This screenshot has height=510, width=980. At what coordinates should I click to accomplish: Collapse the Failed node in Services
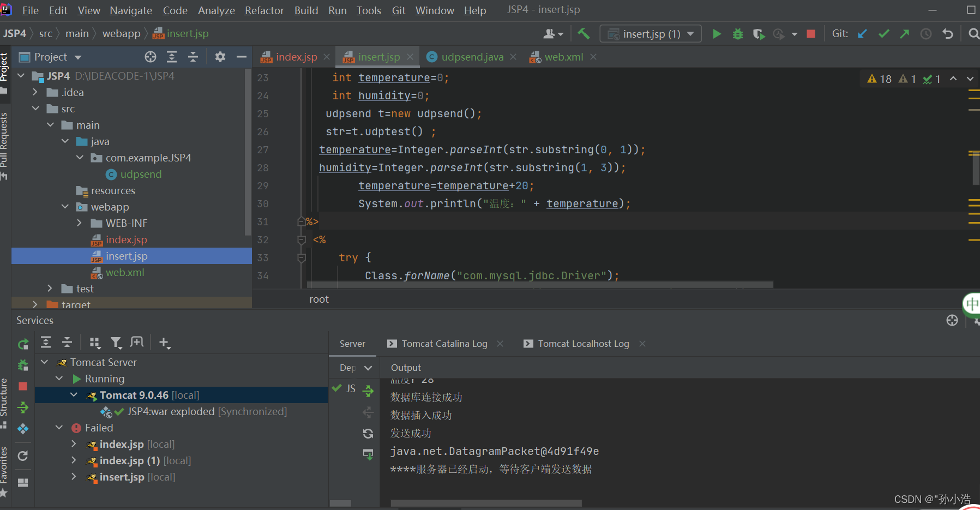pos(59,428)
